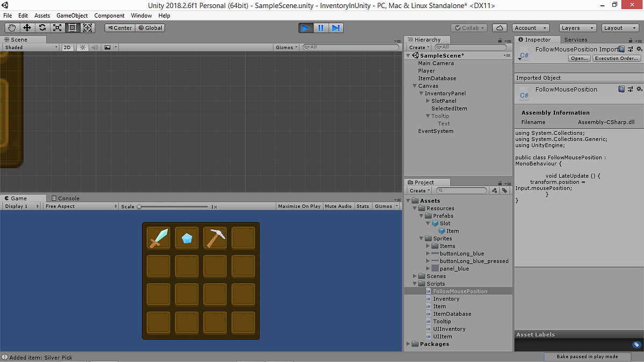Step one frame forward
The height and width of the screenshot is (362, 644).
[x=336, y=27]
